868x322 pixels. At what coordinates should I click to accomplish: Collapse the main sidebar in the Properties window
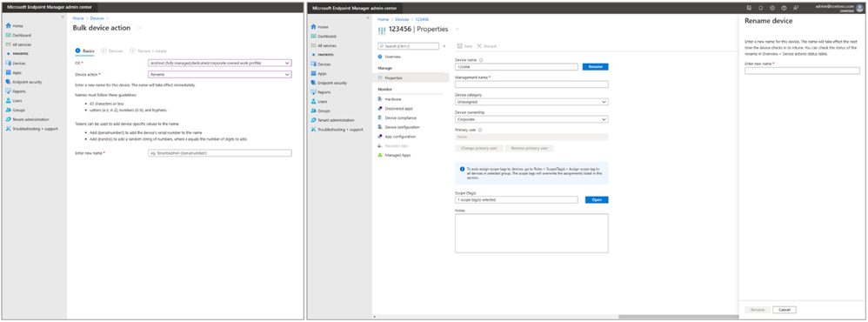(x=368, y=17)
